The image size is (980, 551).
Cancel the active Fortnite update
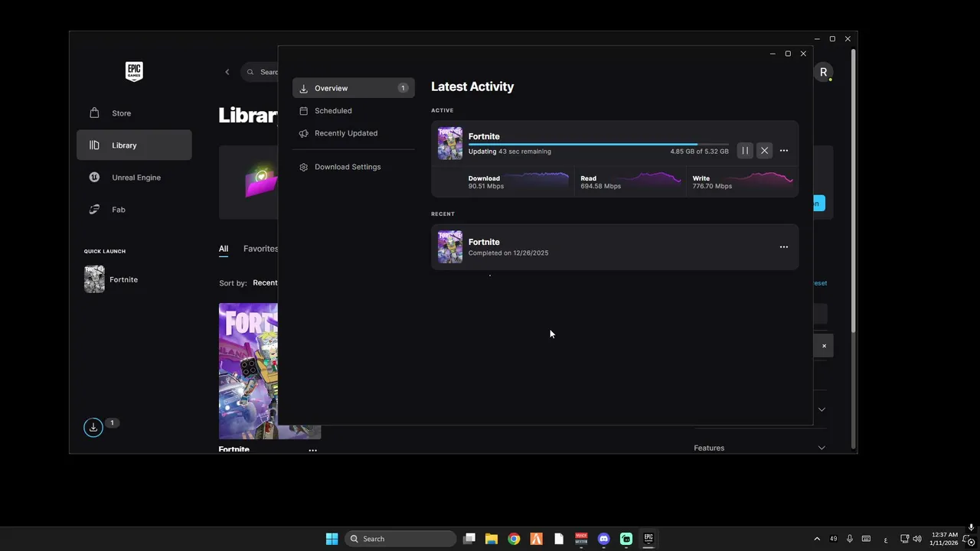click(764, 151)
